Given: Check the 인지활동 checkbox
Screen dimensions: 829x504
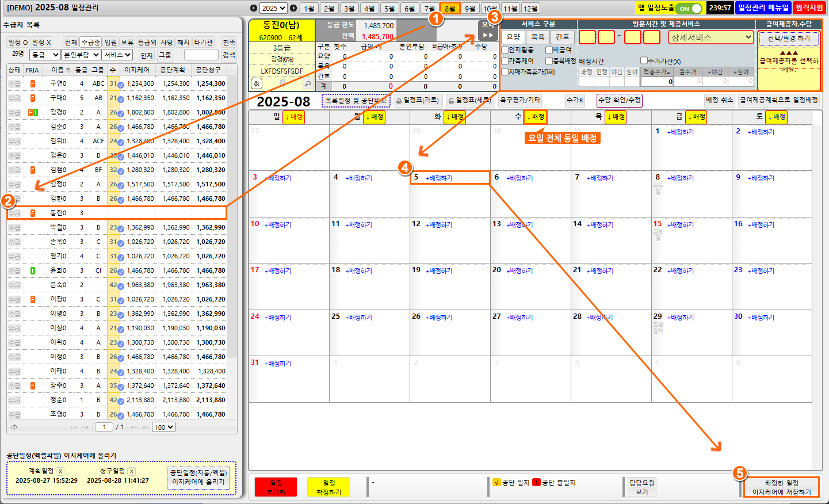Looking at the screenshot, I should tap(505, 50).
